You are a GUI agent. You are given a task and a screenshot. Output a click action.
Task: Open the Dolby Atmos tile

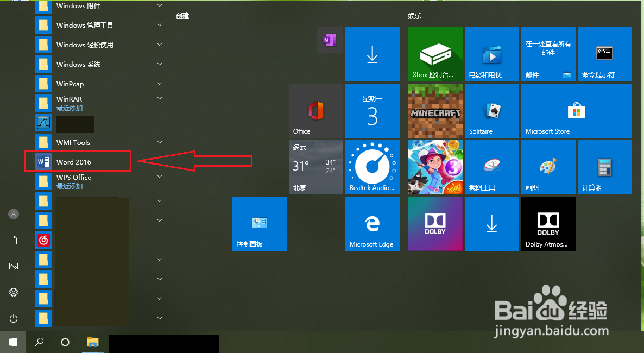click(548, 224)
